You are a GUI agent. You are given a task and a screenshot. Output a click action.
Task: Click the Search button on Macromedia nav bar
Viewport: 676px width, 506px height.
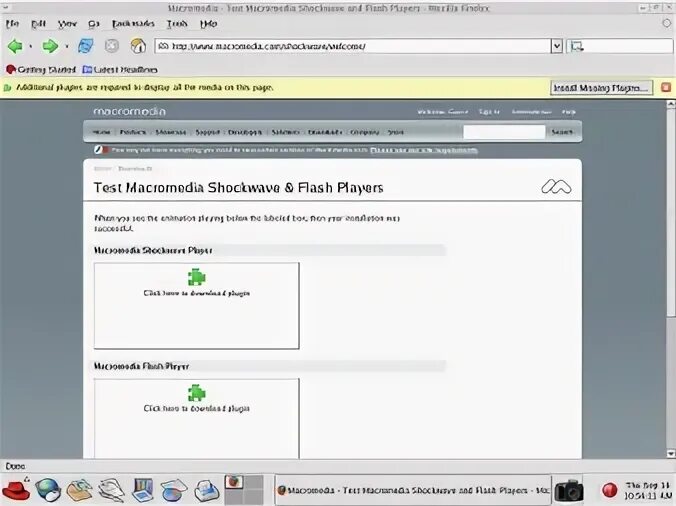[562, 132]
